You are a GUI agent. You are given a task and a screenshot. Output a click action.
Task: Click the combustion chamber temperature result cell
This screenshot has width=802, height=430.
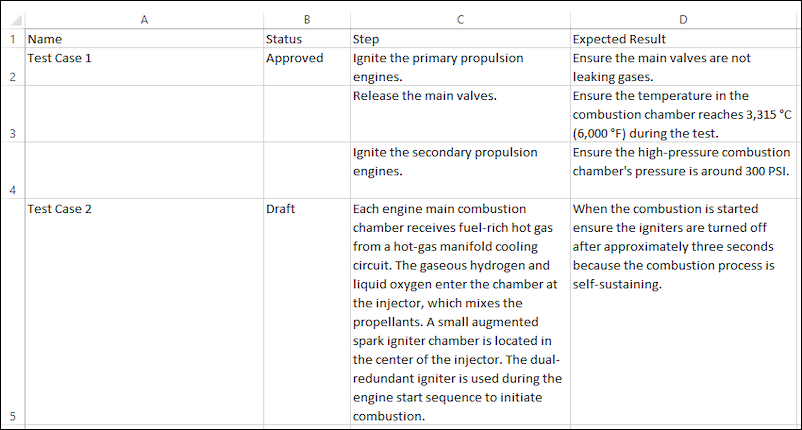[683, 113]
